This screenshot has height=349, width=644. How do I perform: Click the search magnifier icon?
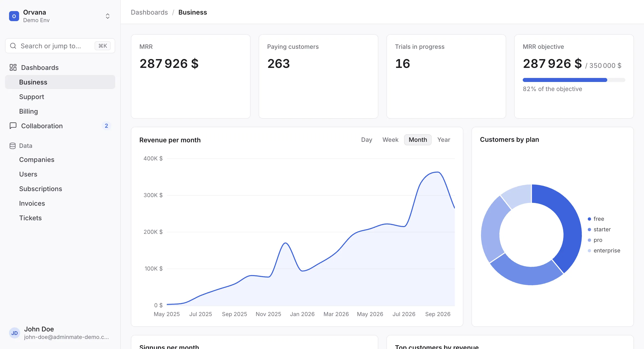13,46
